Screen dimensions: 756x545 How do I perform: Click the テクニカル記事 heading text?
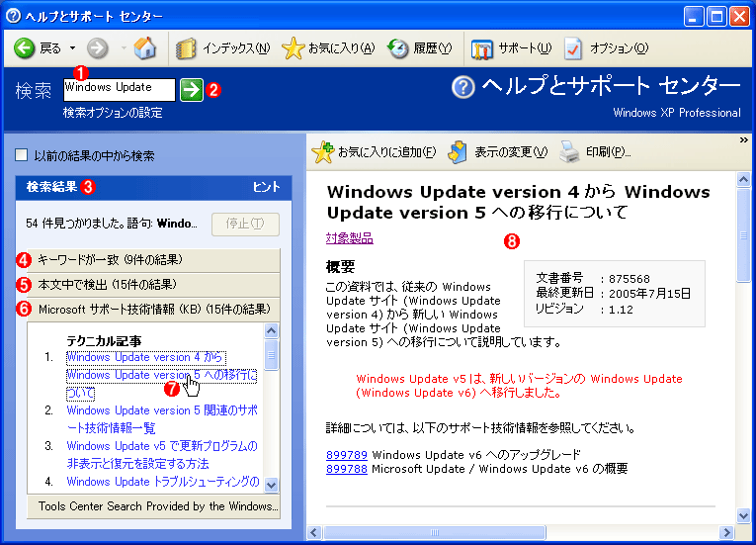pyautogui.click(x=104, y=341)
